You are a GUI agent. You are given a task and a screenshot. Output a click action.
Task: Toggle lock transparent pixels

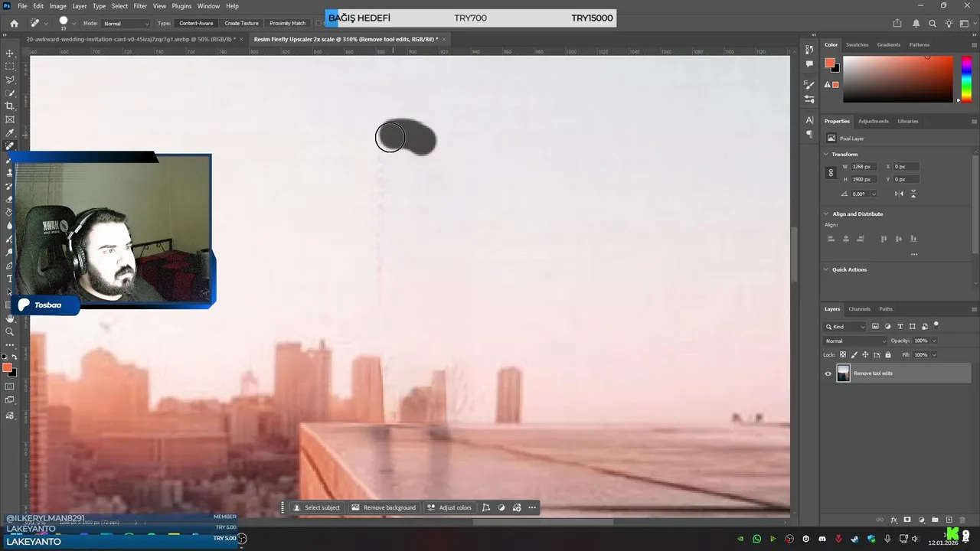pyautogui.click(x=843, y=354)
